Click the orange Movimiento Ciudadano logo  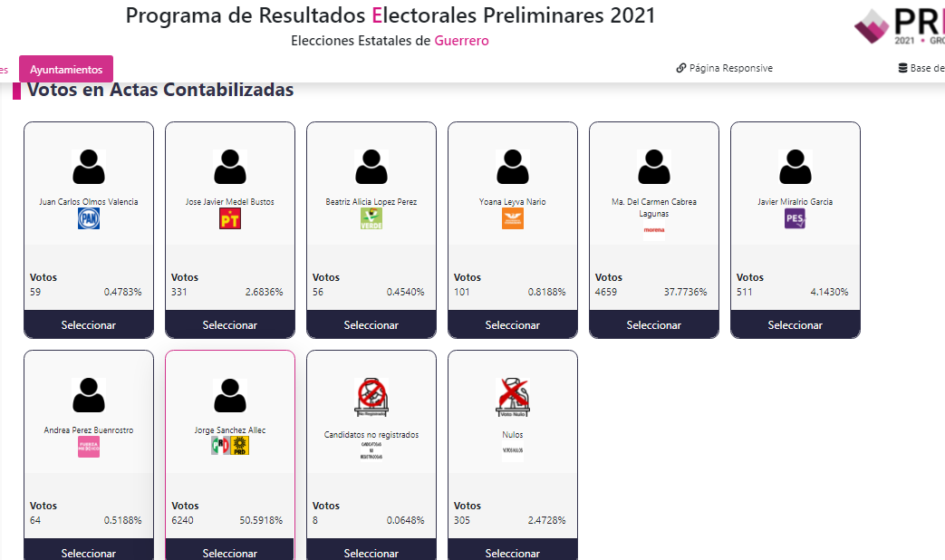point(512,218)
